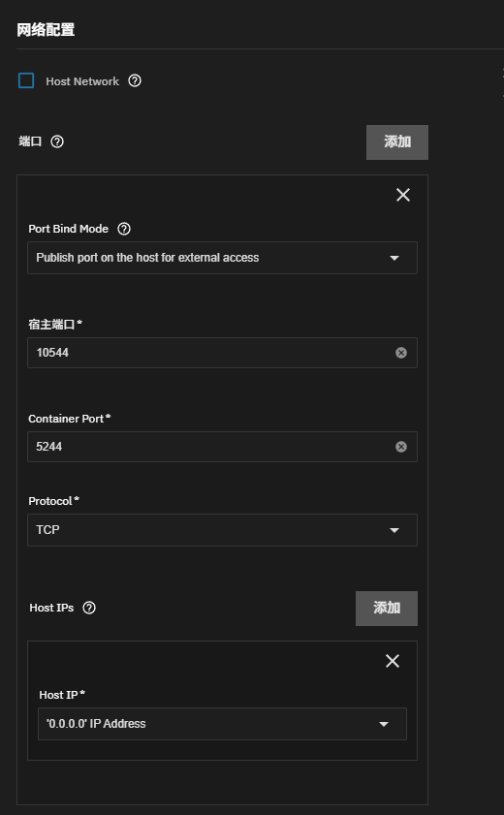This screenshot has height=815, width=504.
Task: Click the Host Network label text
Action: click(x=82, y=81)
